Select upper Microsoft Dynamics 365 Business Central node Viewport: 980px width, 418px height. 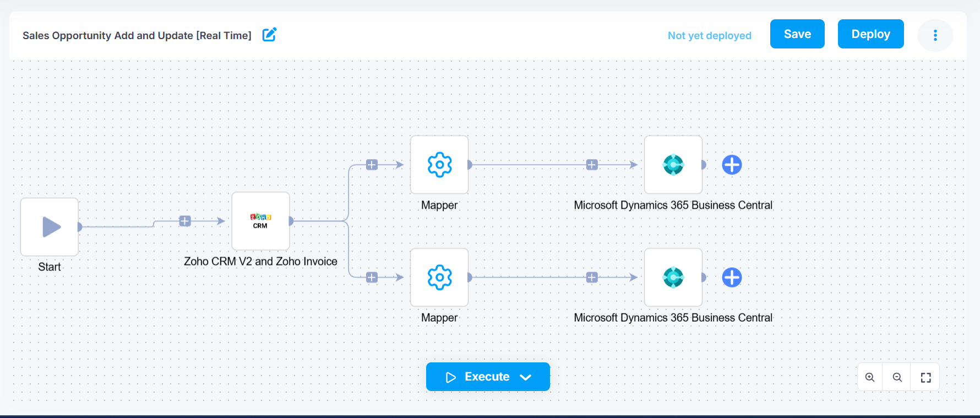(x=673, y=165)
